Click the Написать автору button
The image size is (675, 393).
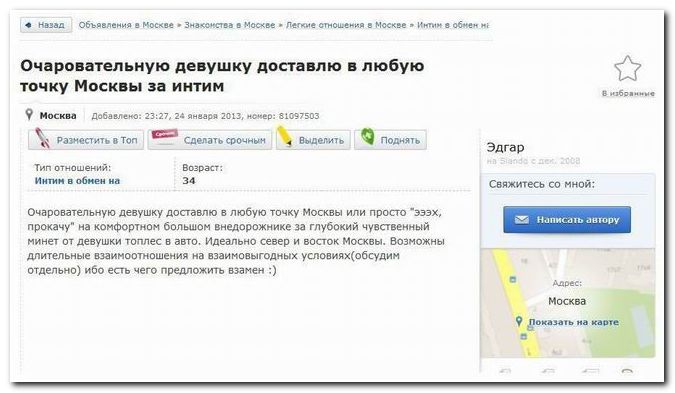pos(567,220)
